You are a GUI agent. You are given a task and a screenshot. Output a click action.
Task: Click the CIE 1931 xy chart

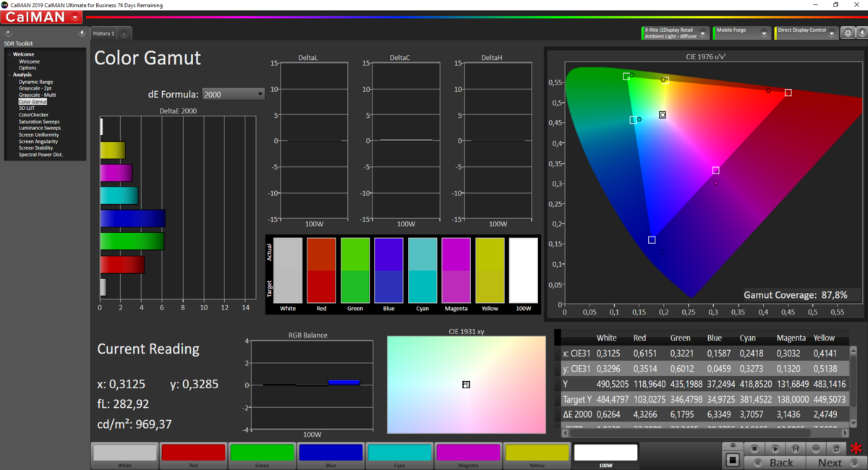coord(467,385)
